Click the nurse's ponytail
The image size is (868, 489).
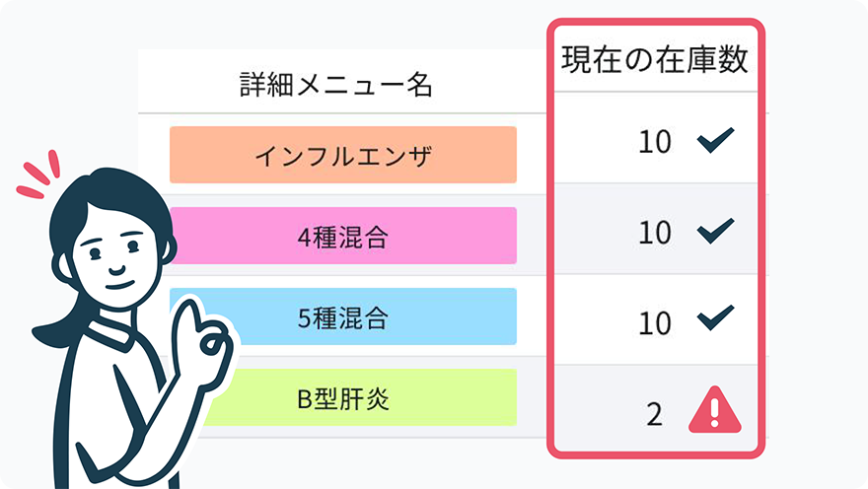coord(52,331)
